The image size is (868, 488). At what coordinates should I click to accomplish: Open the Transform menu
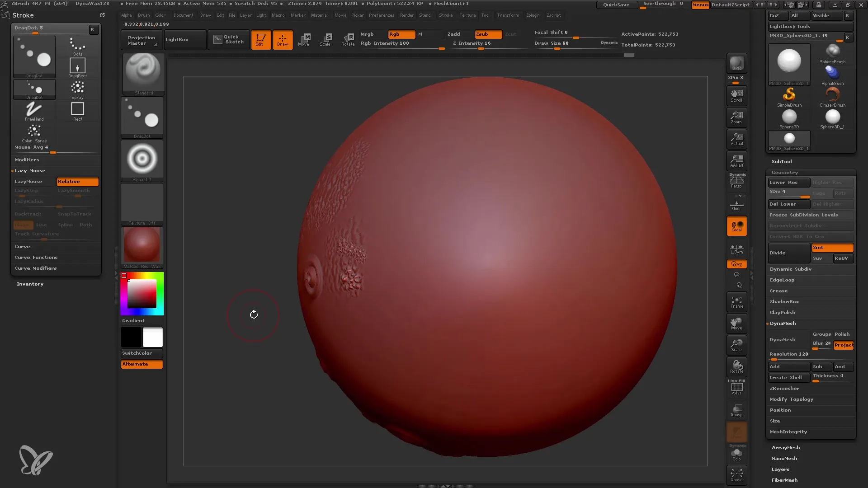click(x=508, y=15)
